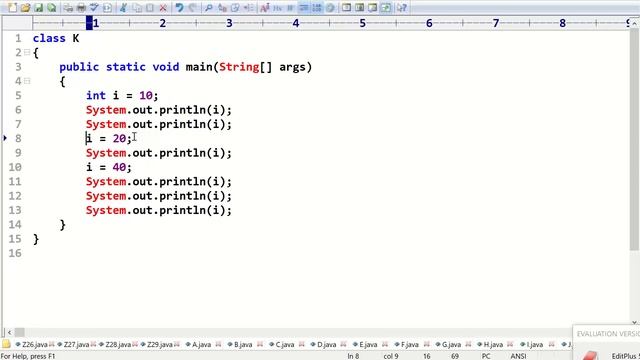
Task: Save the file with the green disk icon
Action: click(x=38, y=7)
